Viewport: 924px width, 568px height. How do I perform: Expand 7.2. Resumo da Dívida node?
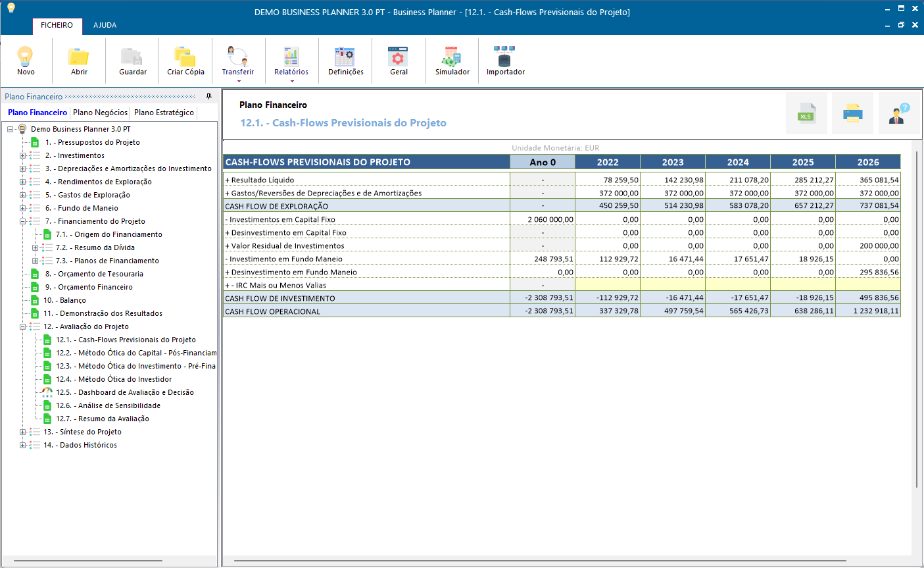click(x=35, y=248)
